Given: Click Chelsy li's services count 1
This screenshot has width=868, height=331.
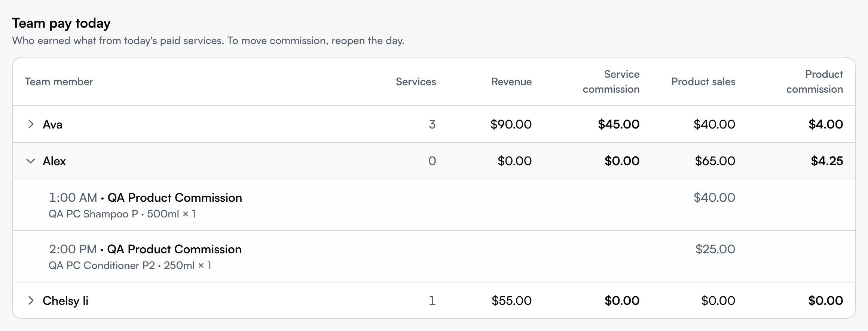Looking at the screenshot, I should 433,301.
